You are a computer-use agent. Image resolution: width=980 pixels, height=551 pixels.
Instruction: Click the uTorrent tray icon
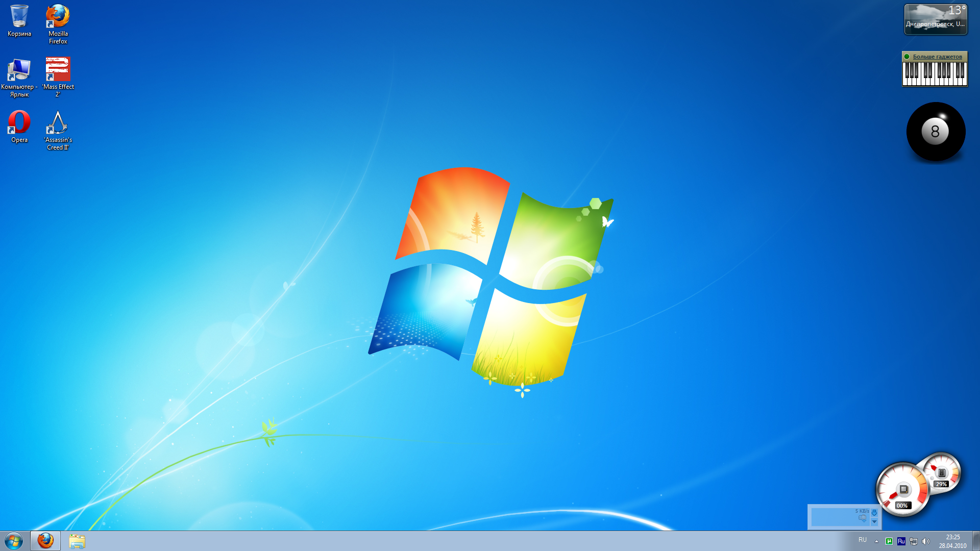pos(889,541)
